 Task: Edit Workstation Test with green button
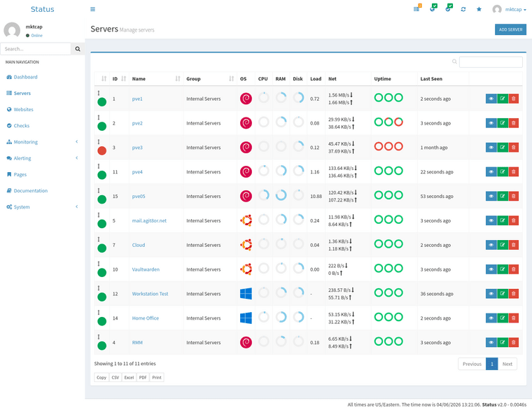[503, 294]
